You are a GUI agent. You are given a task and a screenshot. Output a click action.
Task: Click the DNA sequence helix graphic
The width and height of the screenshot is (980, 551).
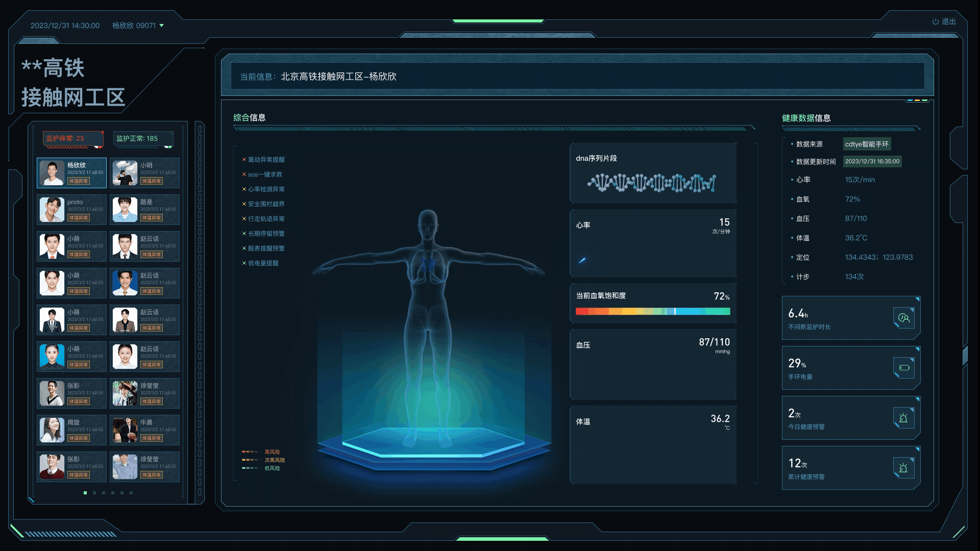[652, 183]
